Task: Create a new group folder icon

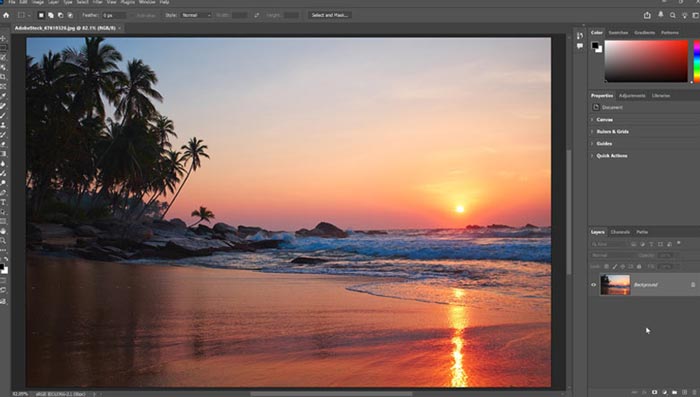Action: click(x=675, y=392)
